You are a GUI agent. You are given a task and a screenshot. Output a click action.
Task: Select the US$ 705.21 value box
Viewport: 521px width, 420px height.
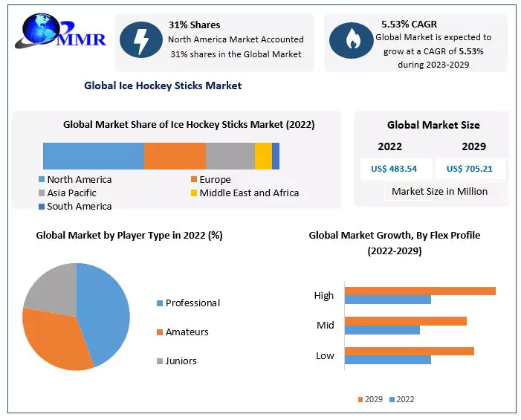click(x=470, y=169)
